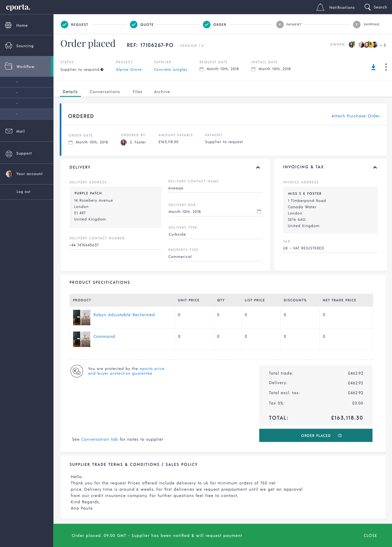This screenshot has width=392, height=547.
Task: Switch to the Archive tab
Action: coord(162,92)
